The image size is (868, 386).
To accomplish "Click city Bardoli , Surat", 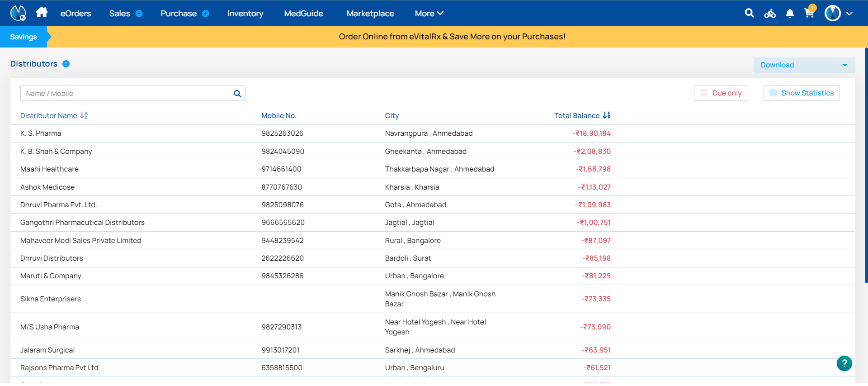I will tap(408, 258).
